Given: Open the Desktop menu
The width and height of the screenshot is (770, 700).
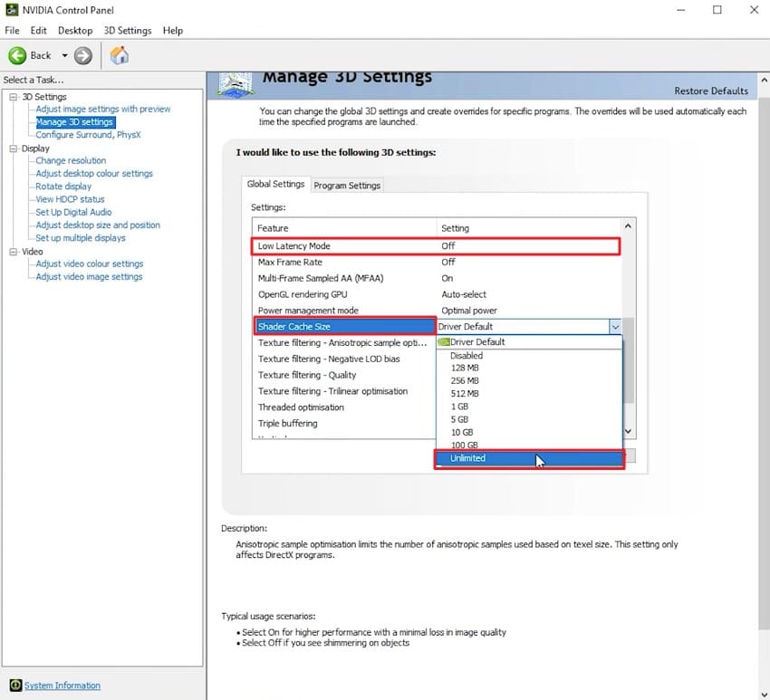Looking at the screenshot, I should pos(75,31).
